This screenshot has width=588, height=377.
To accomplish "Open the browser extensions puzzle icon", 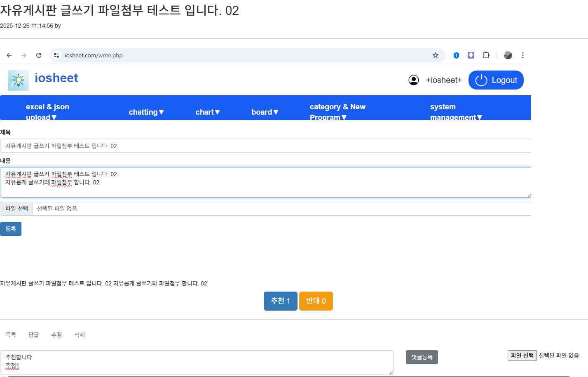I will pyautogui.click(x=486, y=55).
